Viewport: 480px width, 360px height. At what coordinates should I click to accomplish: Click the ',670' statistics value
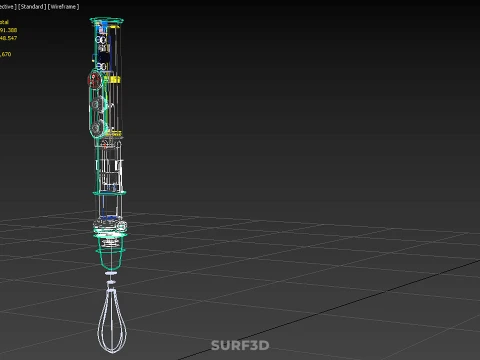[x=6, y=54]
